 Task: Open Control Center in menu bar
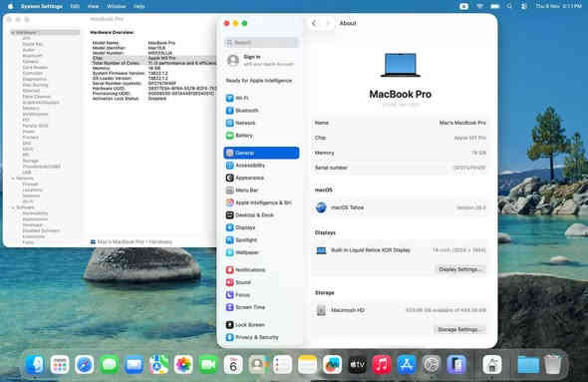coord(523,6)
